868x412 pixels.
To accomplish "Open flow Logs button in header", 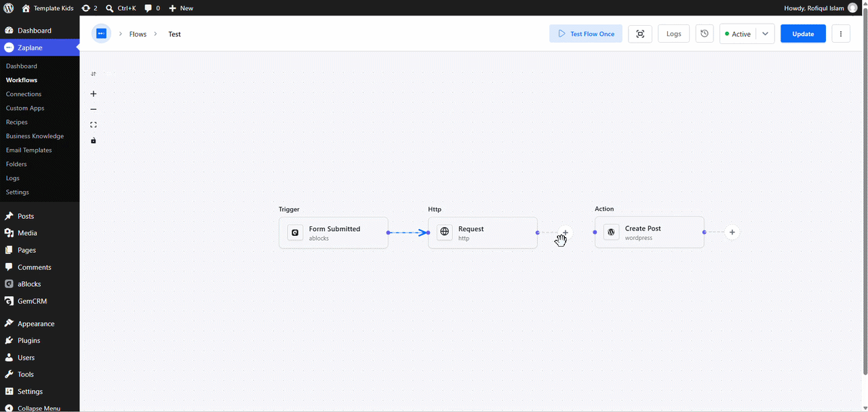I will 673,34.
